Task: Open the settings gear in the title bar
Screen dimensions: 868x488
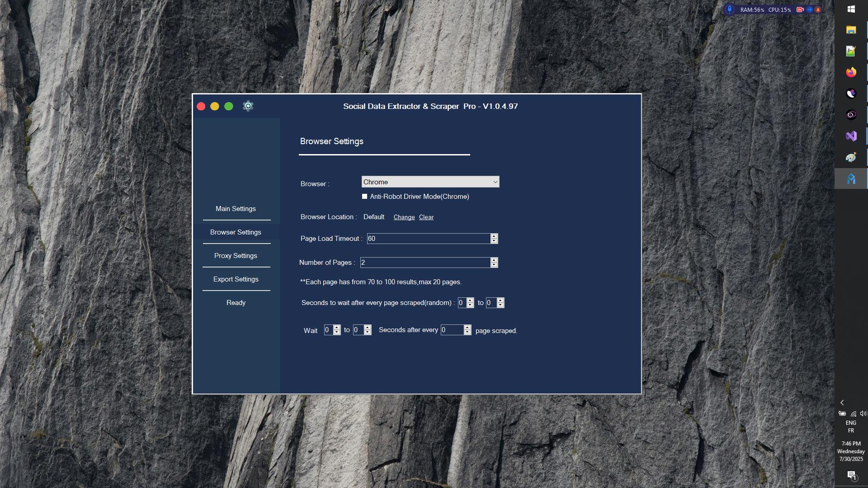Action: [x=248, y=106]
